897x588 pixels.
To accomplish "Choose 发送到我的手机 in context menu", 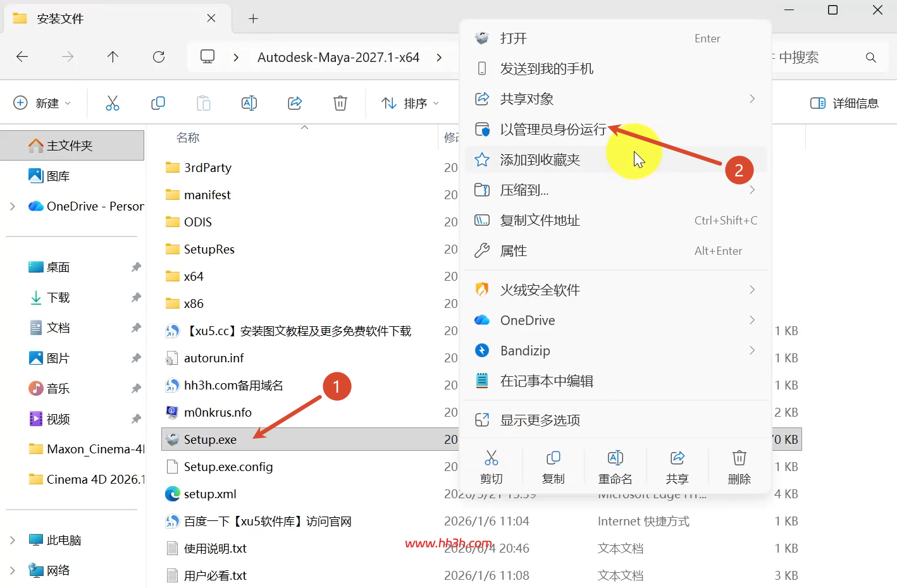I will [616, 68].
